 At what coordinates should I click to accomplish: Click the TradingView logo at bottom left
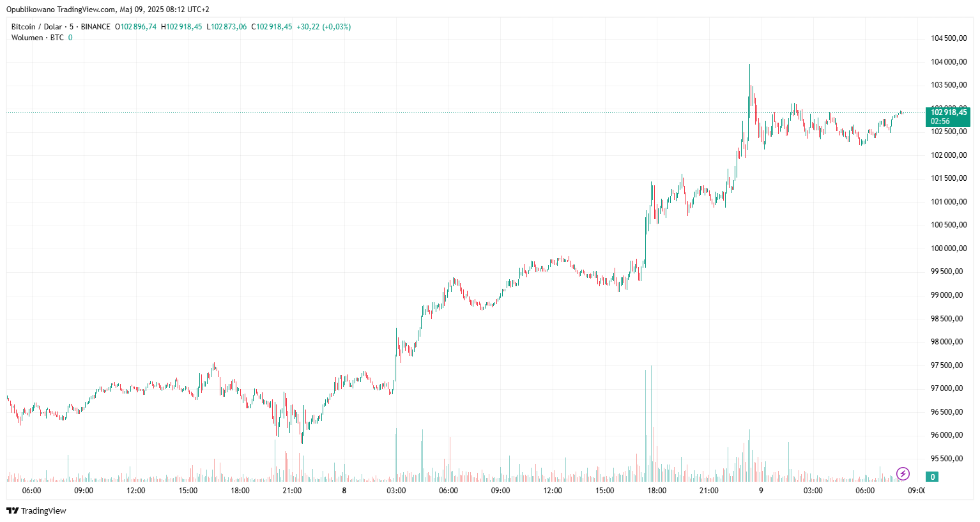(36, 510)
